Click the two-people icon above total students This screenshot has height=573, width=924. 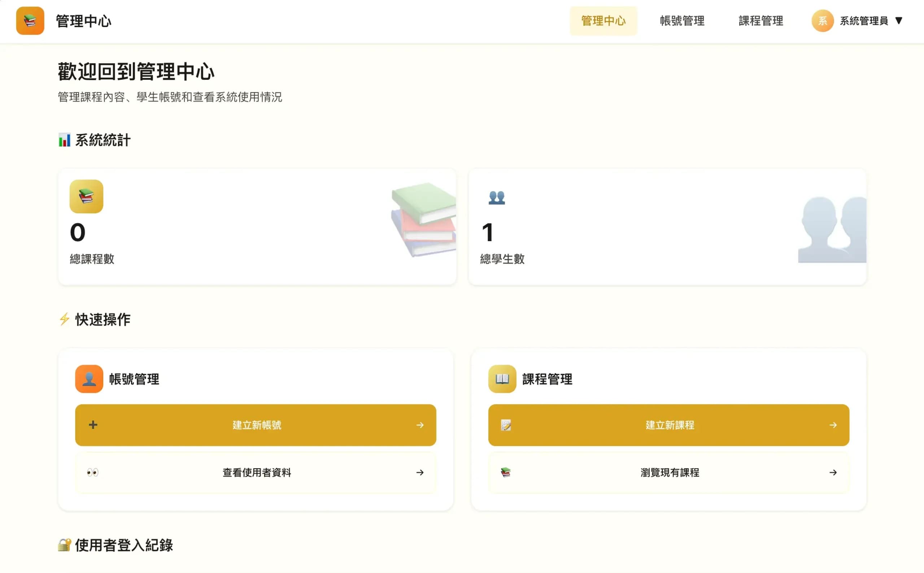tap(496, 197)
